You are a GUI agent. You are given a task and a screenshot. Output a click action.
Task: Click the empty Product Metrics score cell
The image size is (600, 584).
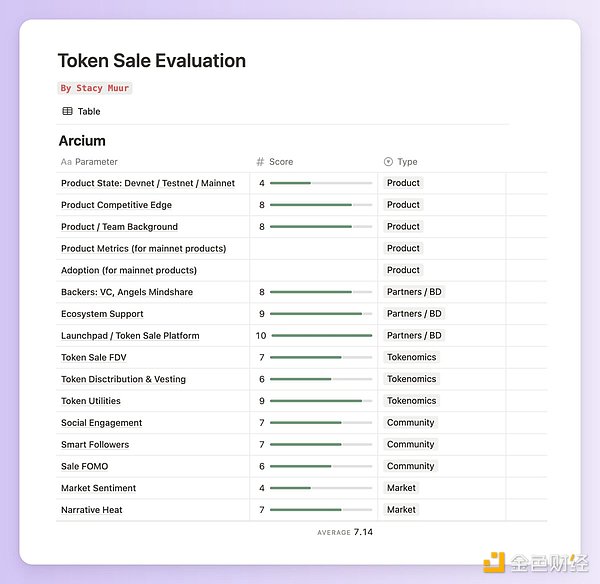[x=313, y=248]
